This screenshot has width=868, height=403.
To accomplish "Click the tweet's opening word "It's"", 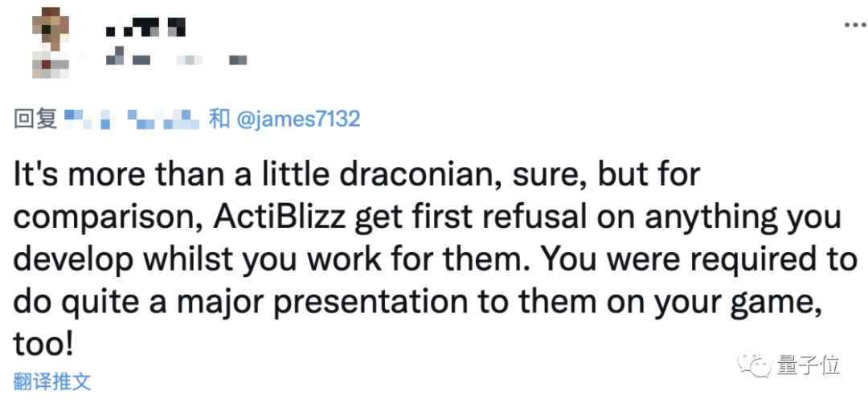I will coord(35,174).
